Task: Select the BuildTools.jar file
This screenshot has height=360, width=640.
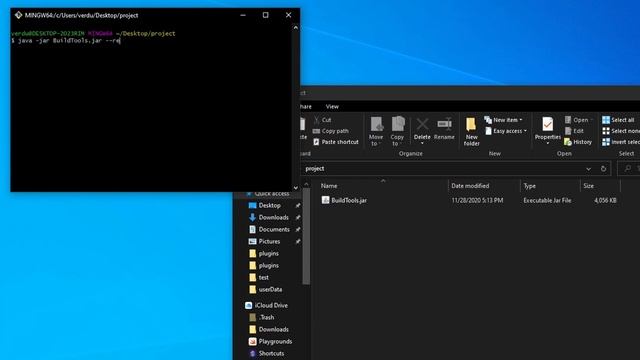Action: (x=349, y=200)
